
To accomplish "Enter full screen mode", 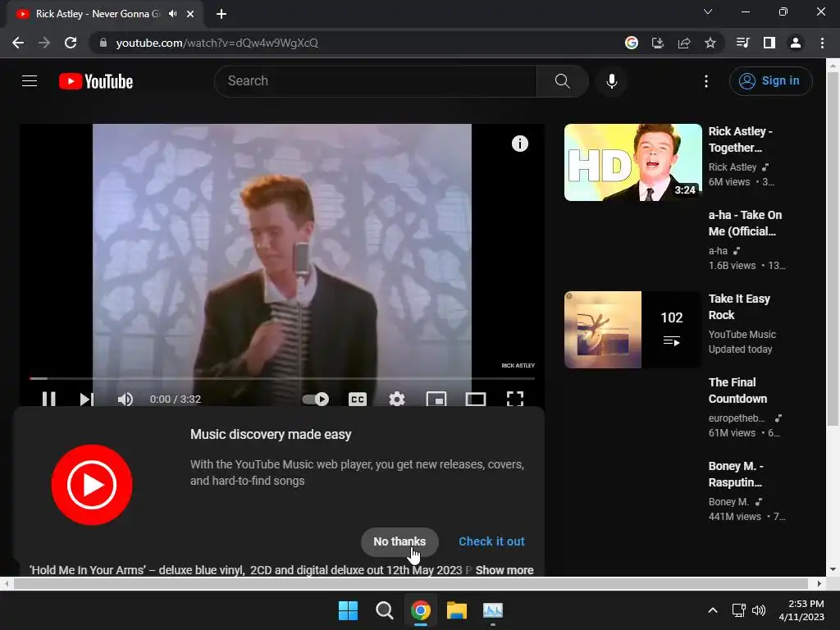I will click(515, 399).
